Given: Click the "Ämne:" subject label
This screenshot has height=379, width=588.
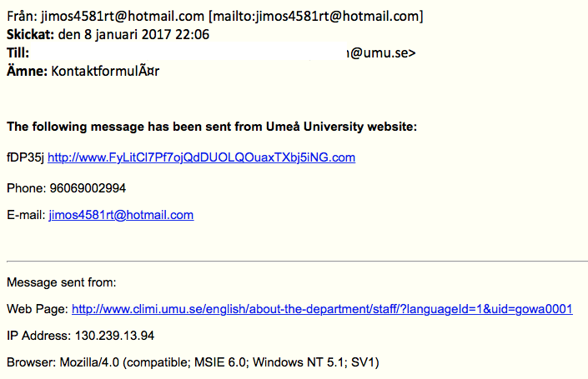Looking at the screenshot, I should click(28, 71).
